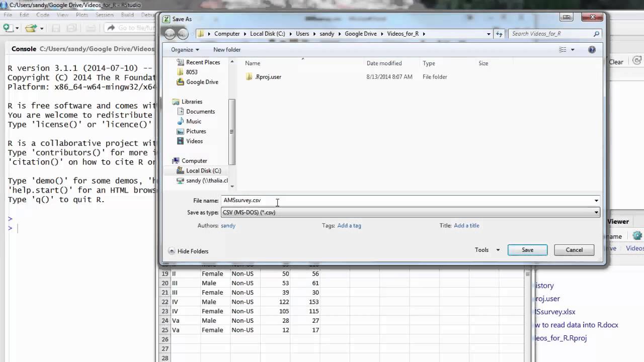Cancel the Save As dialog
Screen dimensions: 644x362
coord(574,250)
